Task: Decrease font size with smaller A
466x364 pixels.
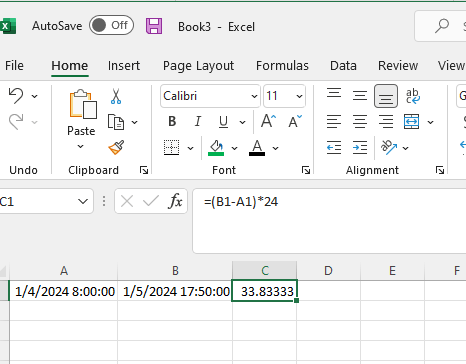Action: [x=295, y=121]
